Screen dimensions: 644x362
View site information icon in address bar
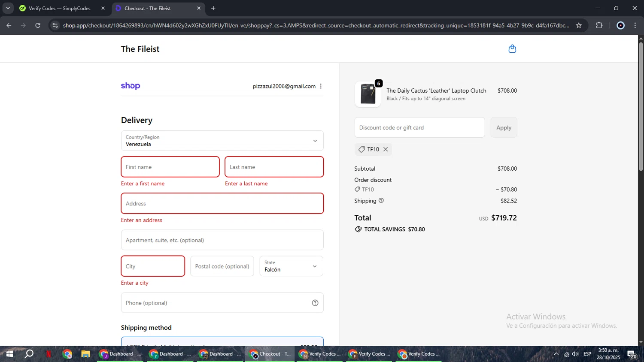tap(55, 25)
